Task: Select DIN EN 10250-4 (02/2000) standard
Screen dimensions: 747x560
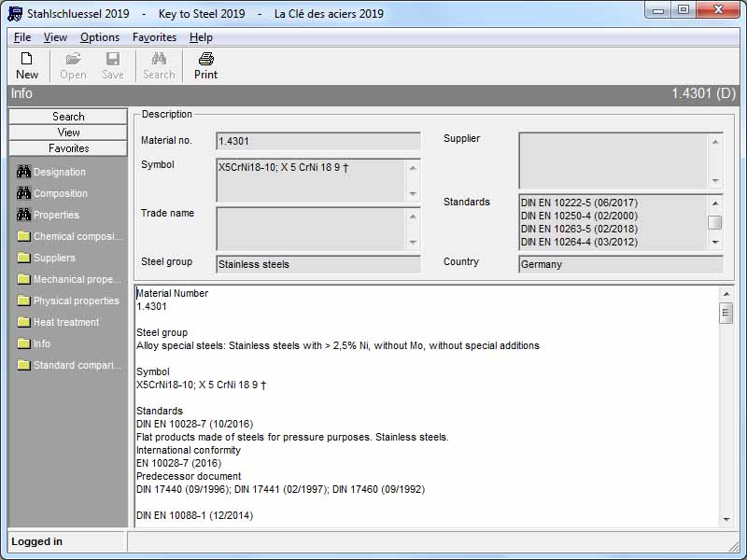Action: (579, 216)
